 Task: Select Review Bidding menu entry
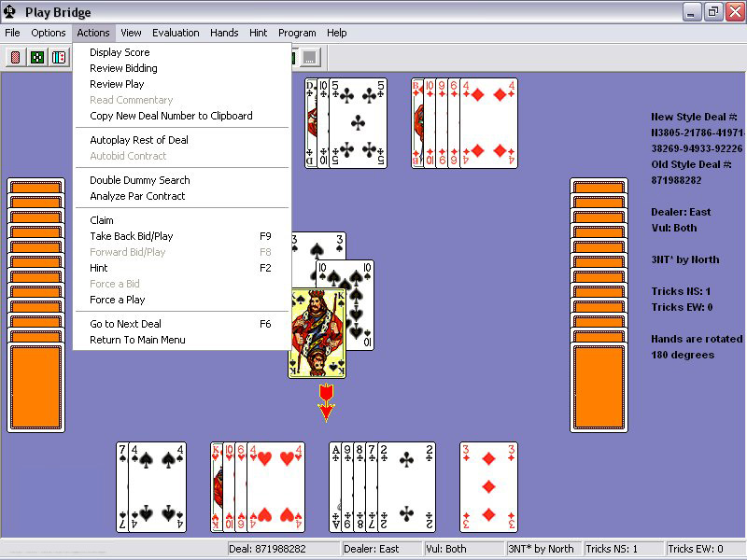pyautogui.click(x=123, y=68)
